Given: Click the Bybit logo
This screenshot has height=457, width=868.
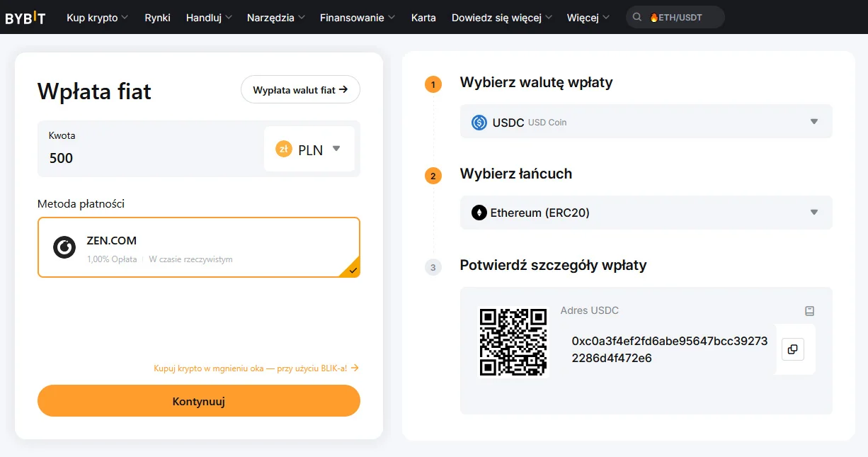Looking at the screenshot, I should [x=25, y=18].
